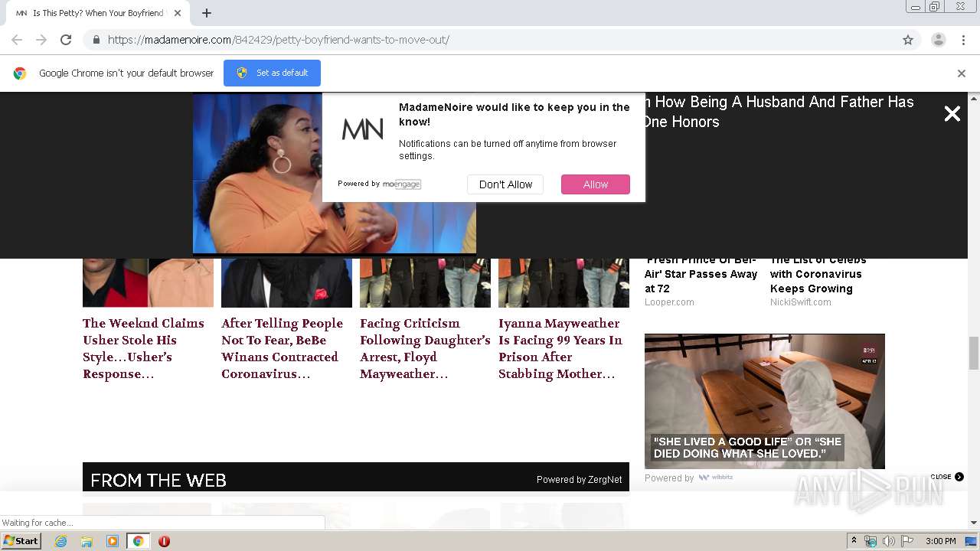Click the Allow notifications button

pos(596,184)
